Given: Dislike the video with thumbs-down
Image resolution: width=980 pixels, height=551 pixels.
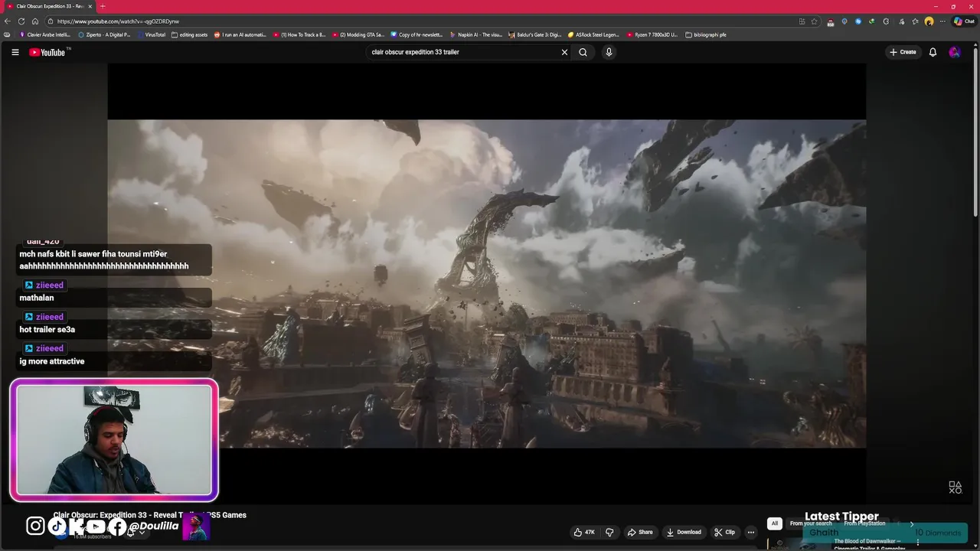Looking at the screenshot, I should tap(609, 532).
